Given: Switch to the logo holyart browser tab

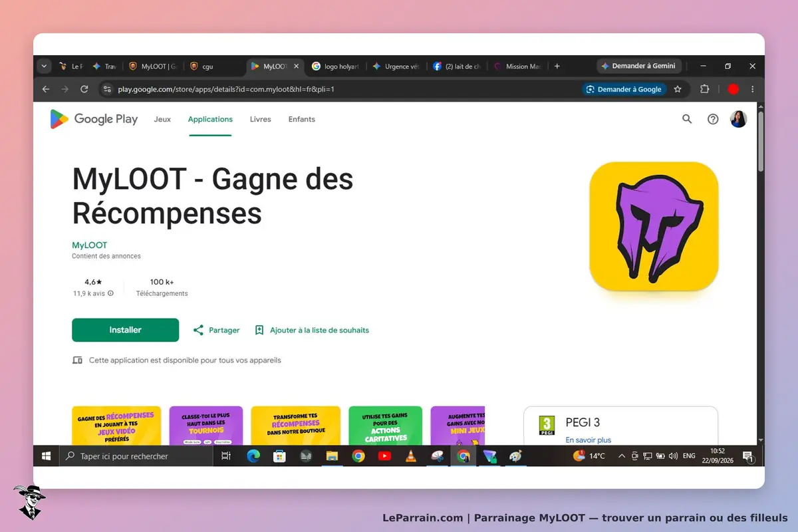Looking at the screenshot, I should click(336, 66).
